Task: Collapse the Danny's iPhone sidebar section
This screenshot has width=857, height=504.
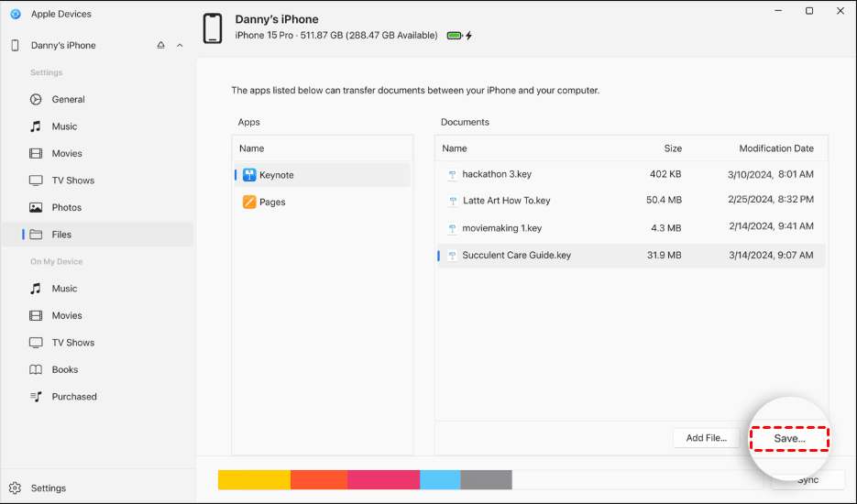Action: pos(180,46)
